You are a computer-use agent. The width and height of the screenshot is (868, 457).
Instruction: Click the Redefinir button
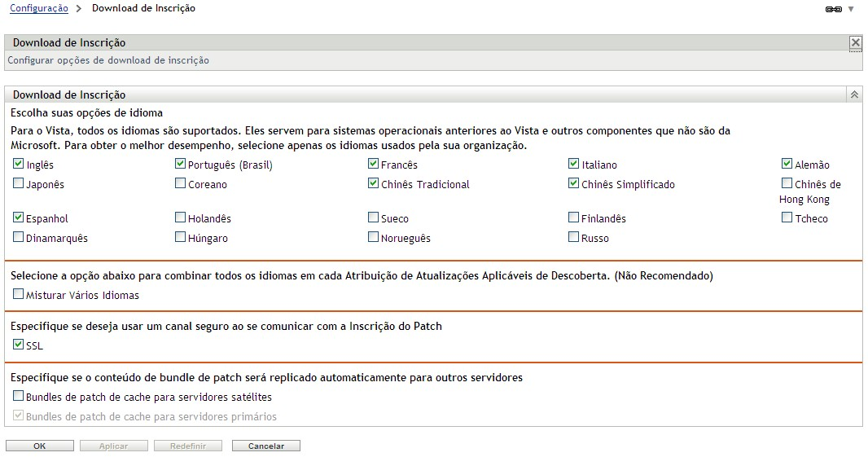[x=188, y=446]
